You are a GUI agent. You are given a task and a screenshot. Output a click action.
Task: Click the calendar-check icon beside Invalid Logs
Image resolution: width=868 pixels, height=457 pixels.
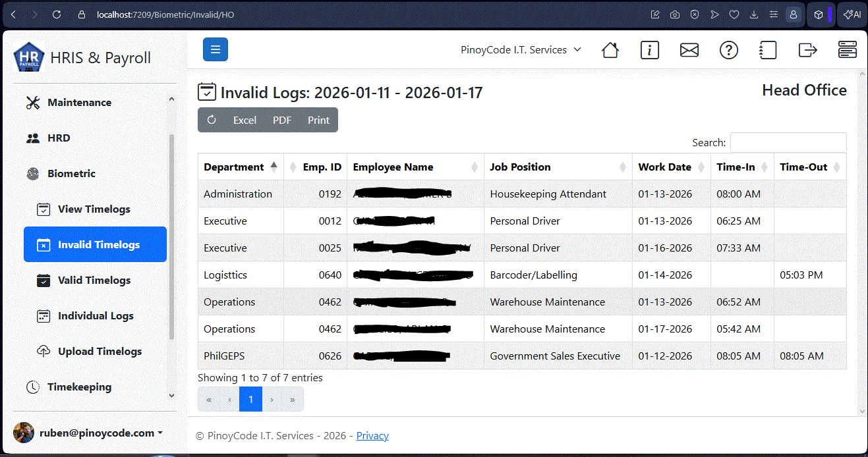click(207, 92)
